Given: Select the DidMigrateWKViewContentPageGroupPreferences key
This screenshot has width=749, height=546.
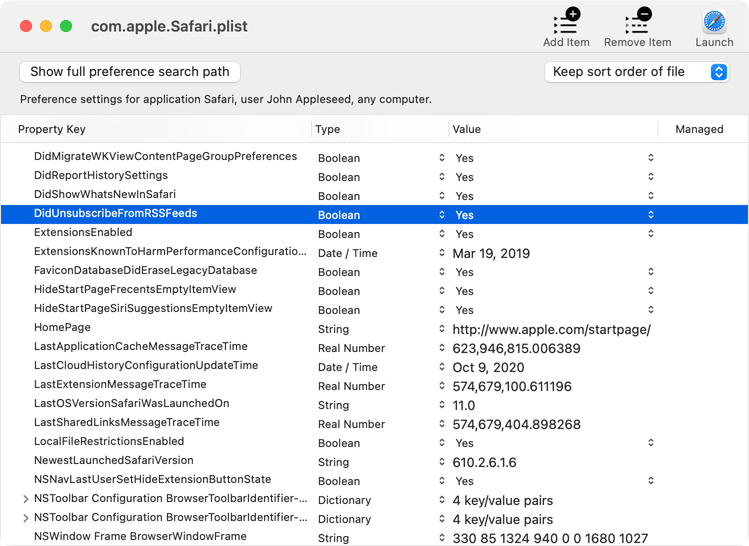Looking at the screenshot, I should tap(165, 156).
